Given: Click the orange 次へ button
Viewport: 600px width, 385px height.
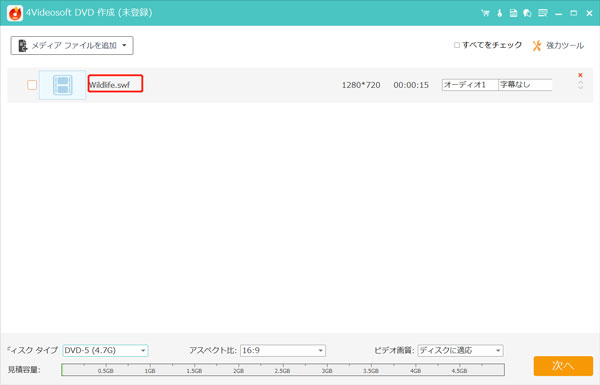Looking at the screenshot, I should click(563, 366).
